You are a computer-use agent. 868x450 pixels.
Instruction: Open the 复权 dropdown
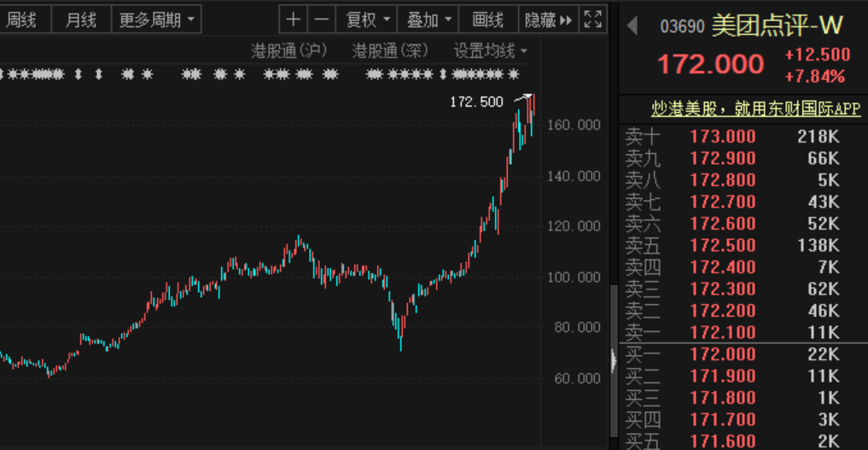coord(368,20)
